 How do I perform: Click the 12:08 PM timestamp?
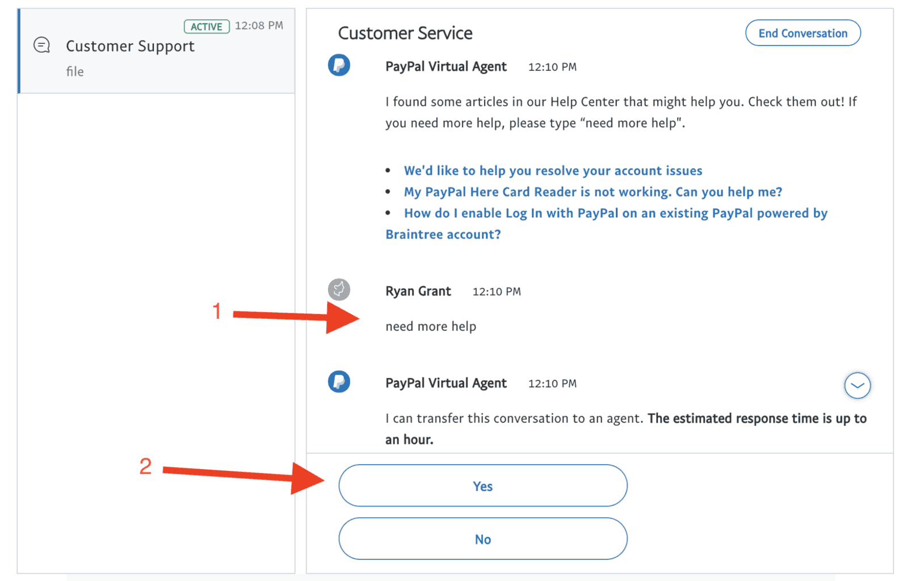pos(259,25)
